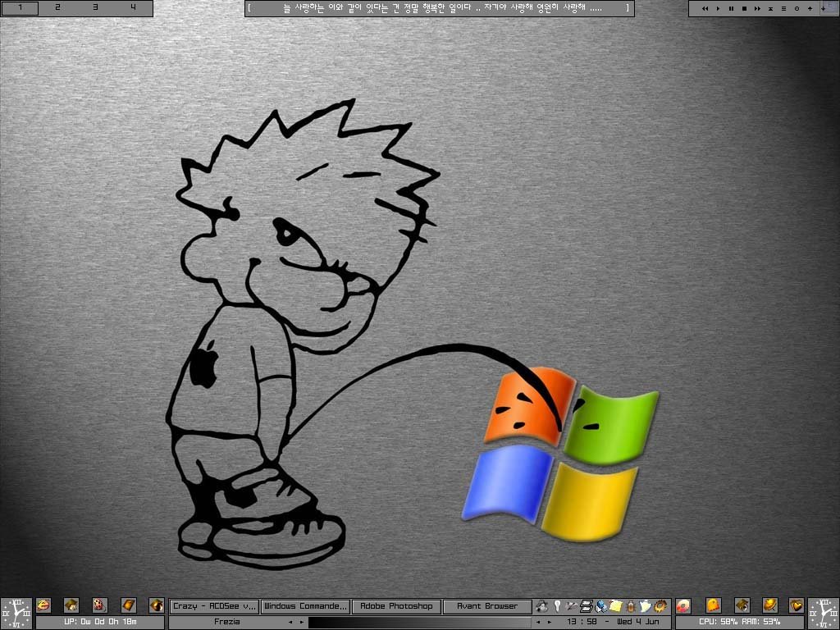Click the face avatar tray icon

pyautogui.click(x=542, y=606)
